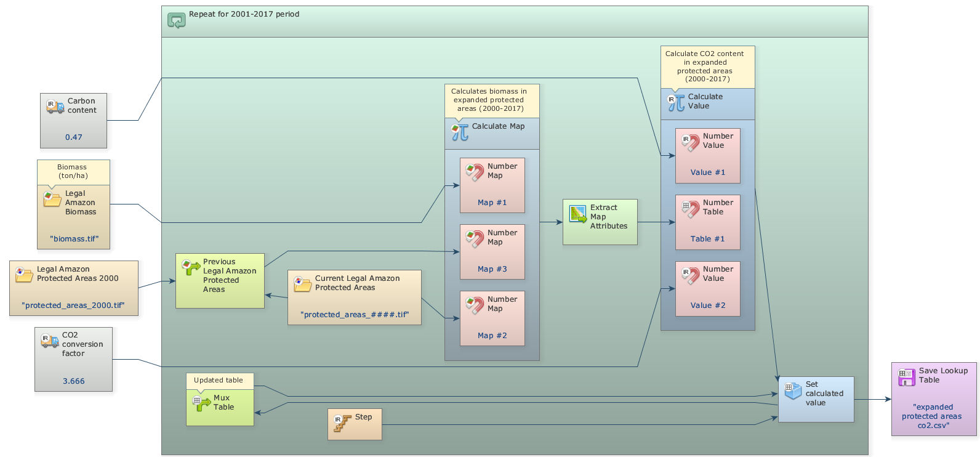Screen dimensions: 980x457
Task: Select the Save Lookup Table floppy icon
Action: [x=906, y=377]
